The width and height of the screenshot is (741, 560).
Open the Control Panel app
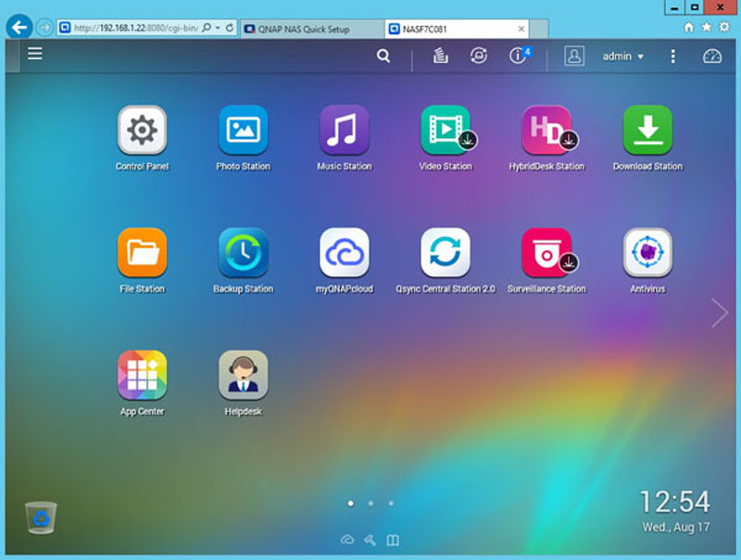pos(142,131)
